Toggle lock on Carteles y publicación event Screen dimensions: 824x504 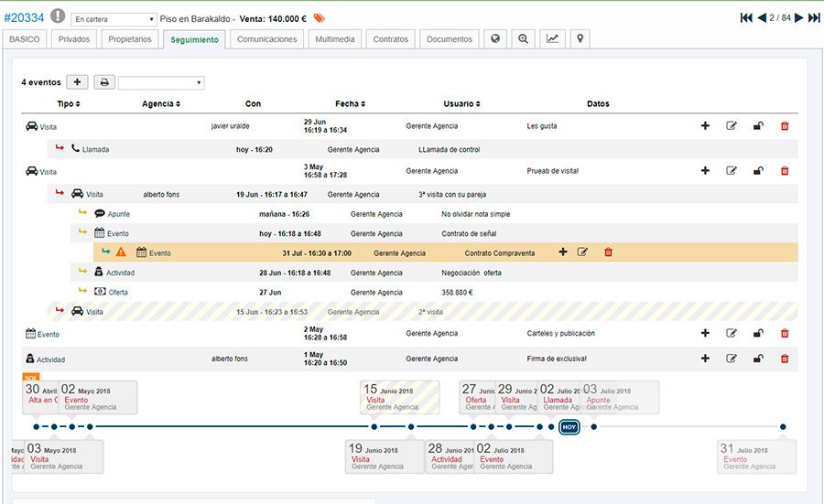pos(758,333)
